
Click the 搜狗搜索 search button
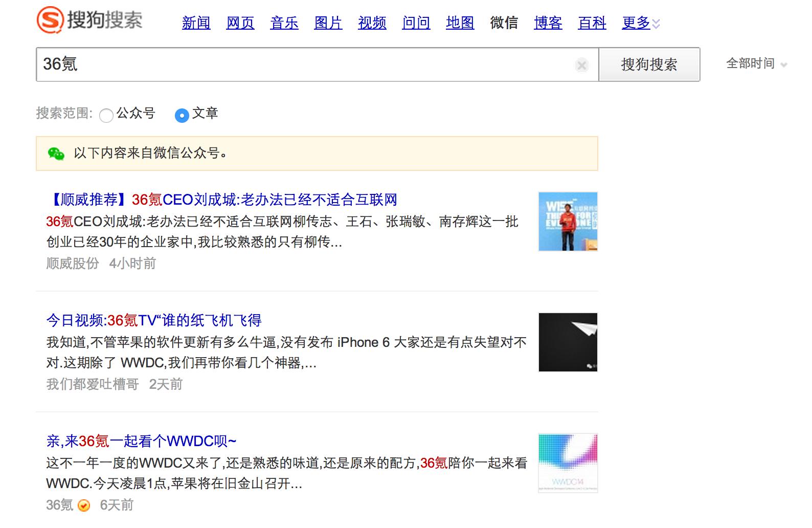649,64
